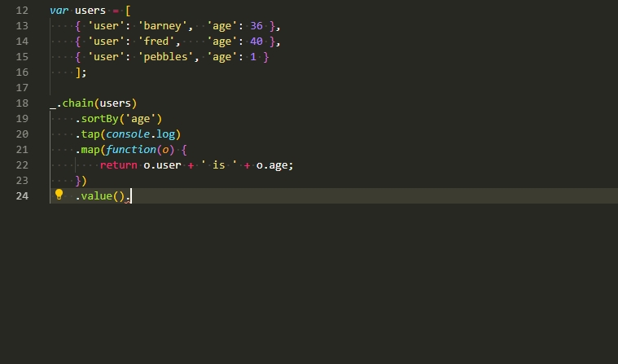
Task: Click the return keyword
Action: (x=118, y=165)
